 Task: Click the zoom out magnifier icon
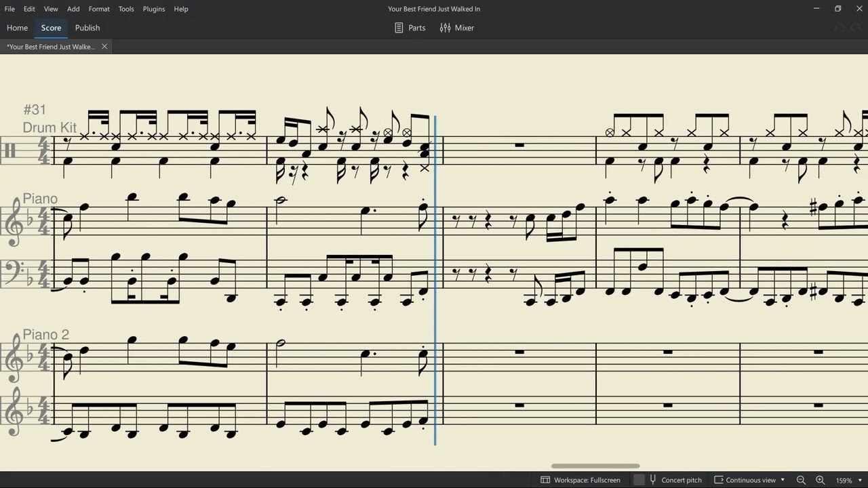[x=801, y=480]
